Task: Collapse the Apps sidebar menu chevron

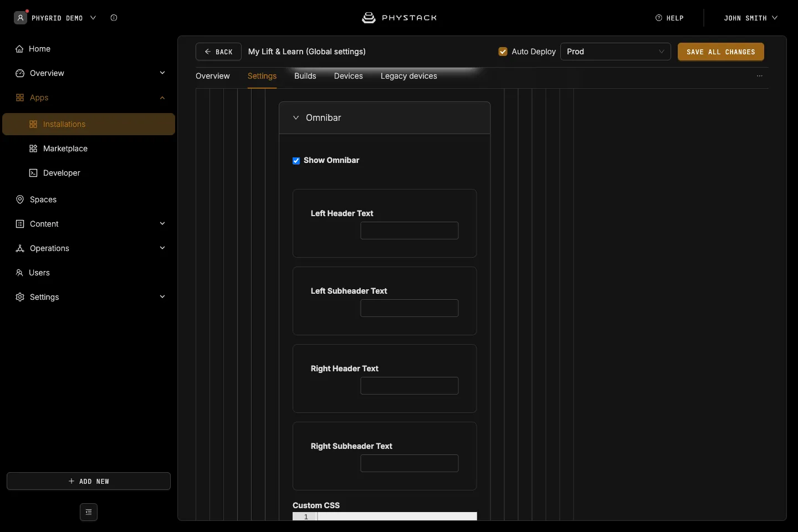Action: (162, 98)
